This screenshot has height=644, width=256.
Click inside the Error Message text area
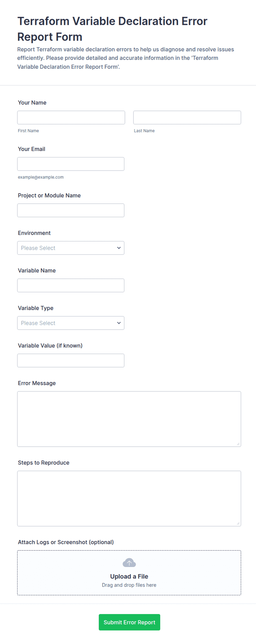point(129,419)
